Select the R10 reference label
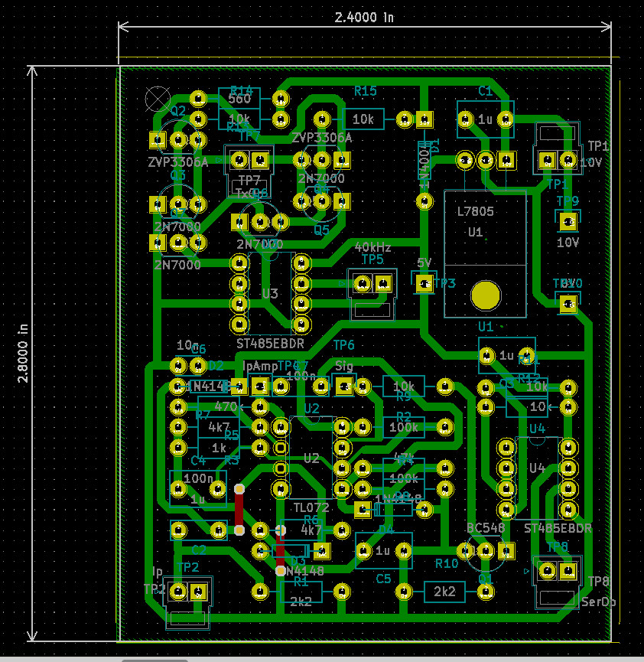The height and width of the screenshot is (662, 644). pos(447,563)
